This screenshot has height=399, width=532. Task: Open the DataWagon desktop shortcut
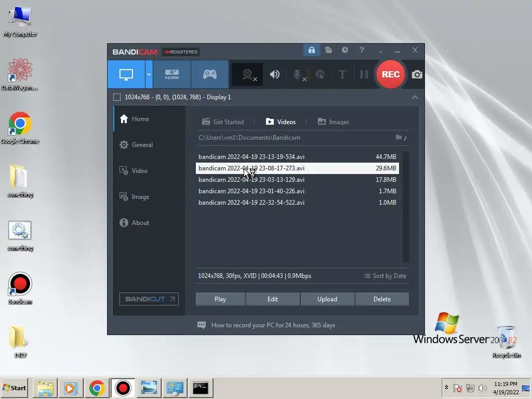point(20,75)
